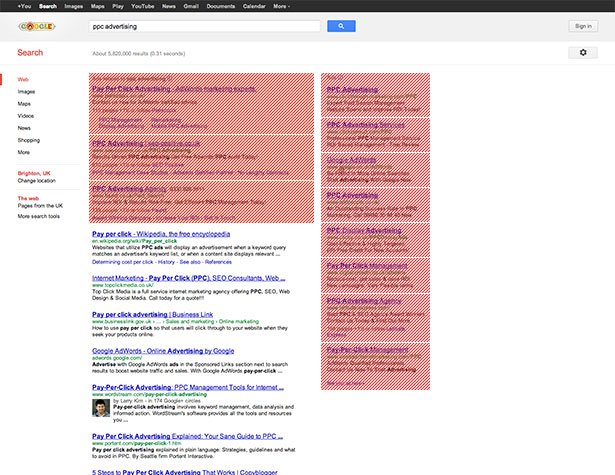Expand More search tools
This screenshot has height=475, width=615.
click(x=38, y=216)
